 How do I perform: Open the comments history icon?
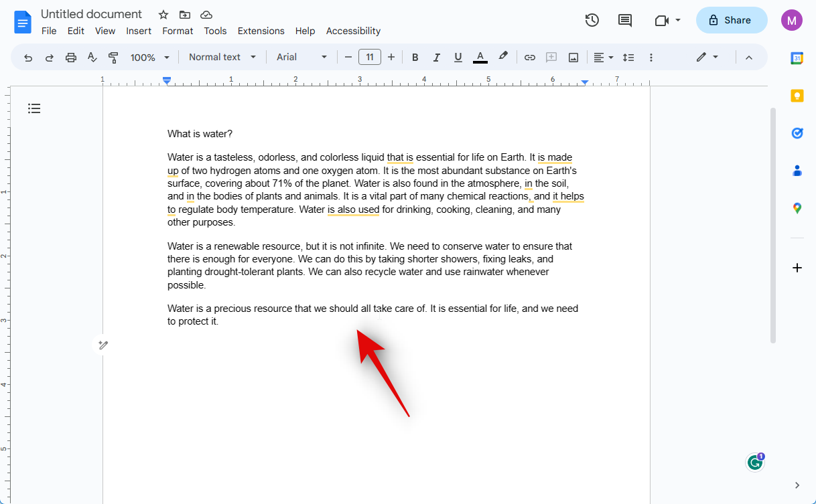pos(624,20)
